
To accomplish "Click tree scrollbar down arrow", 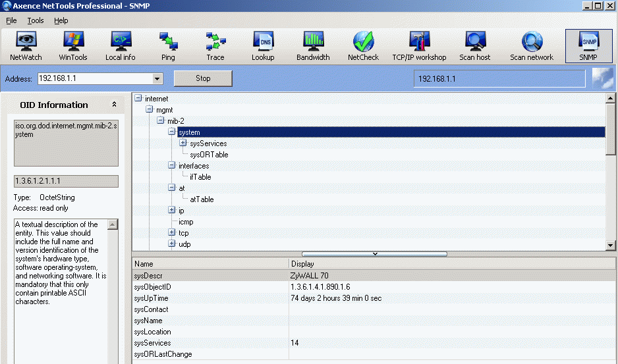I will point(611,245).
